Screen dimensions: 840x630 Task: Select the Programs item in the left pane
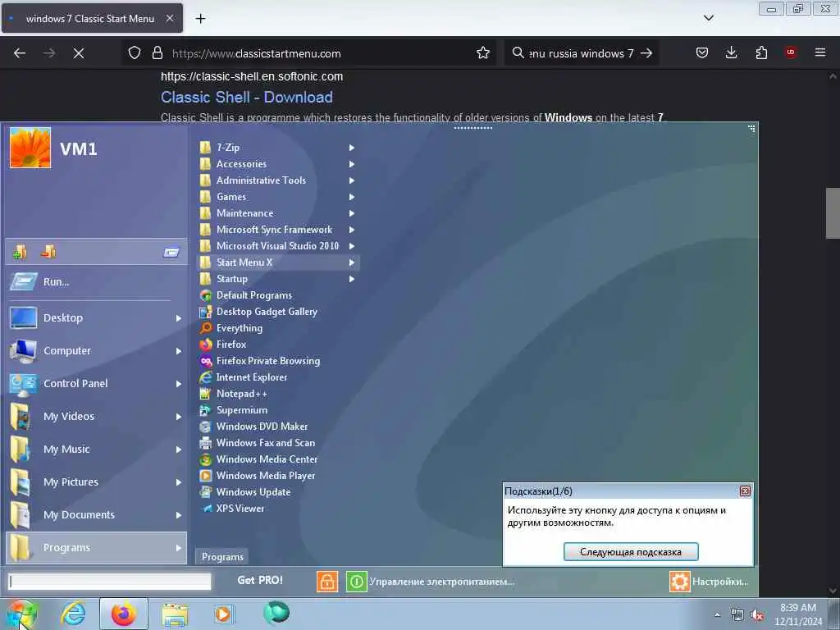tap(97, 547)
